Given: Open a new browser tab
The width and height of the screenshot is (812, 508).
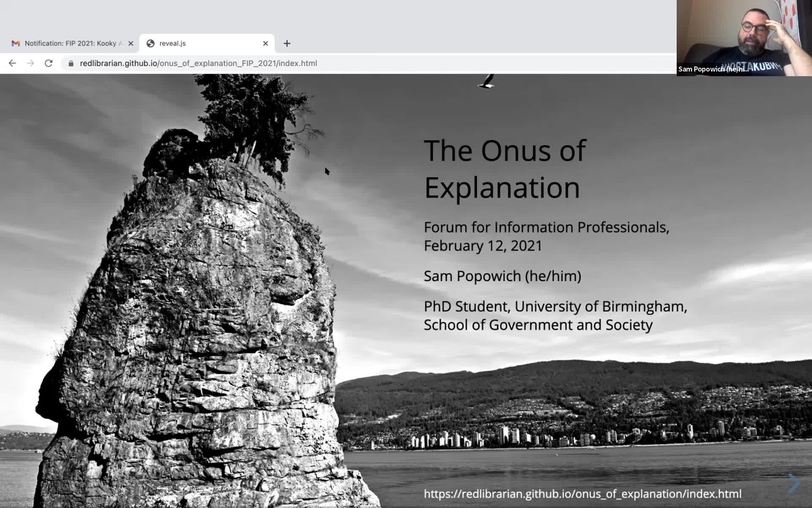Looking at the screenshot, I should 287,43.
